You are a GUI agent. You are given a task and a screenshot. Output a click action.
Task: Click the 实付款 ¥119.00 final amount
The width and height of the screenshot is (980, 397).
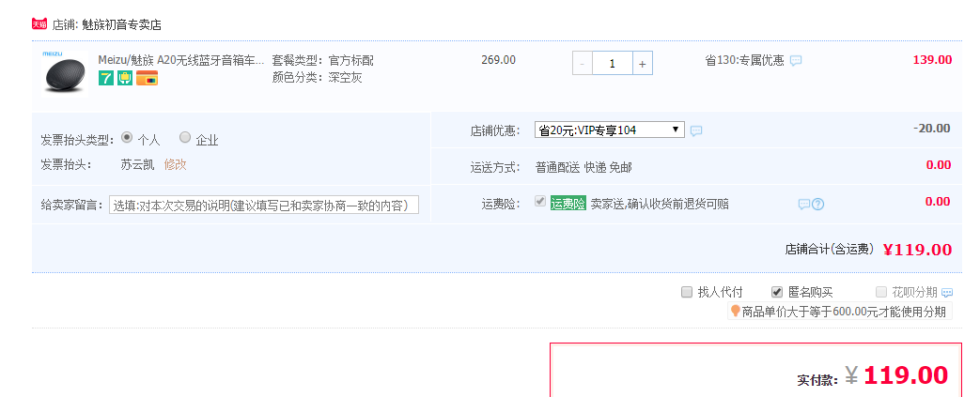coord(873,375)
